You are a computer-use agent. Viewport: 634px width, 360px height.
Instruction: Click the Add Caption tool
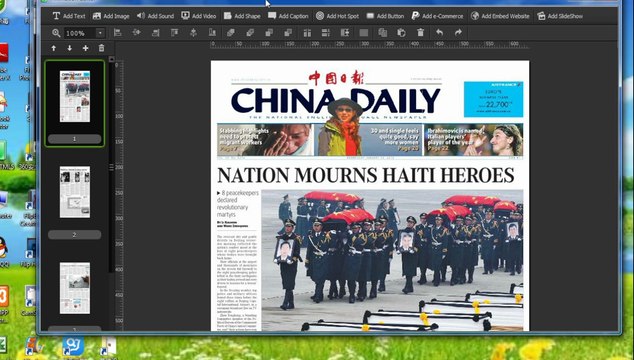(x=288, y=16)
